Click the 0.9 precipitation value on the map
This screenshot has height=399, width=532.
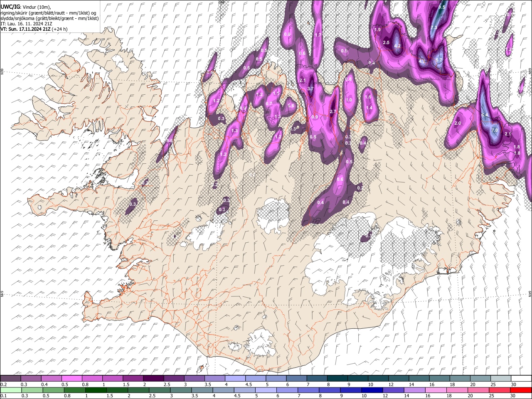315,117
